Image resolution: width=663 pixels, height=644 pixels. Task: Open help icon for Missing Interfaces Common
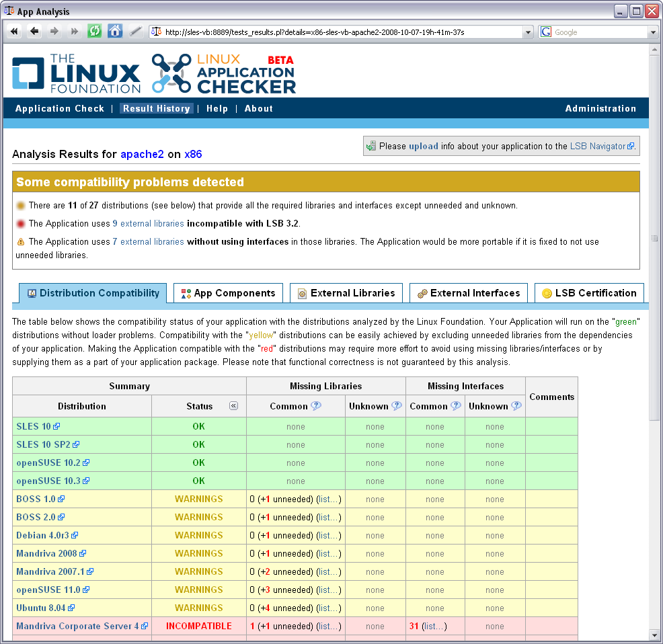(x=455, y=406)
